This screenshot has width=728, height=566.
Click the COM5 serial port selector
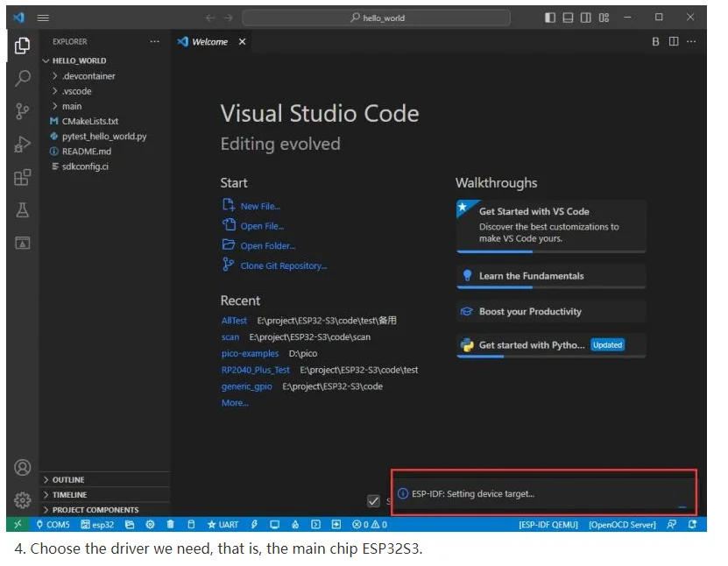(x=53, y=525)
